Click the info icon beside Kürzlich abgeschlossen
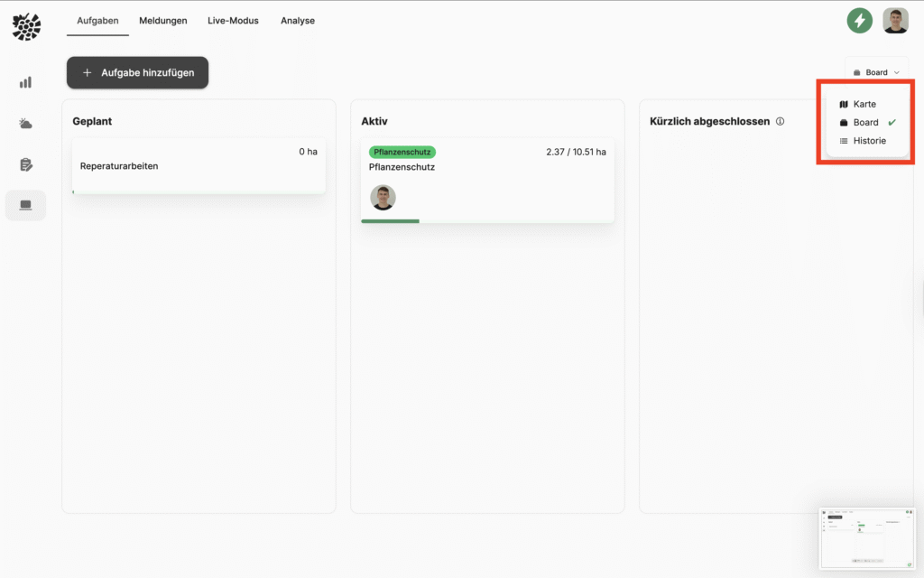Image resolution: width=924 pixels, height=578 pixels. (x=780, y=121)
